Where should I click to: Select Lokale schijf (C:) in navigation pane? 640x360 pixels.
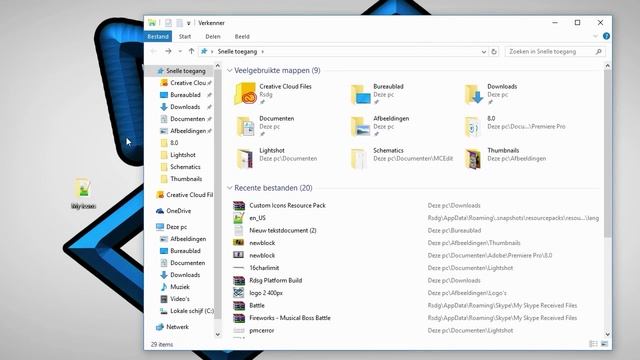coord(192,311)
